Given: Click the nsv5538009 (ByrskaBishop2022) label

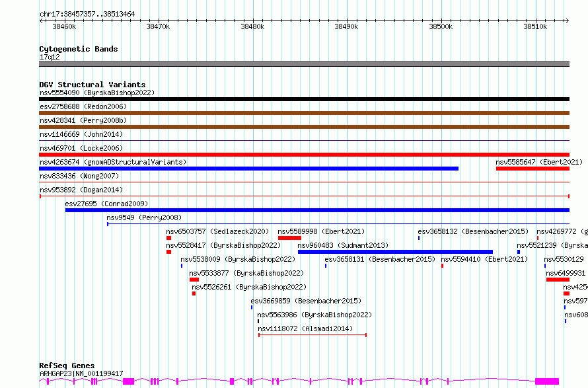Looking at the screenshot, I should click(x=238, y=259).
